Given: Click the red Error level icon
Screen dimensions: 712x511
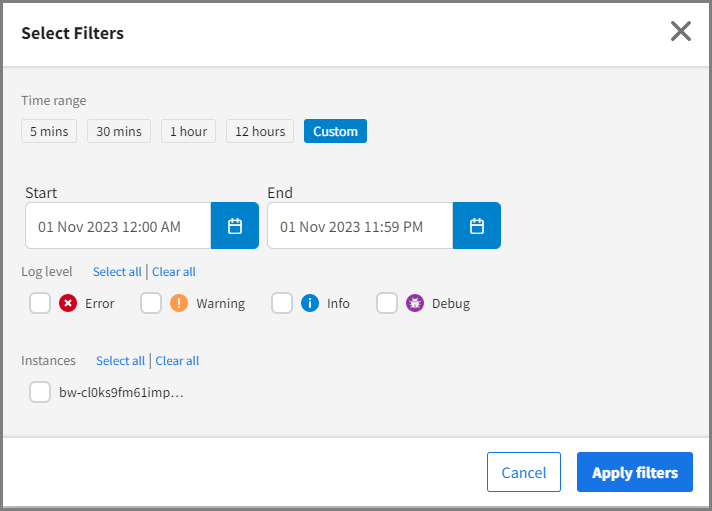Looking at the screenshot, I should click(68, 303).
